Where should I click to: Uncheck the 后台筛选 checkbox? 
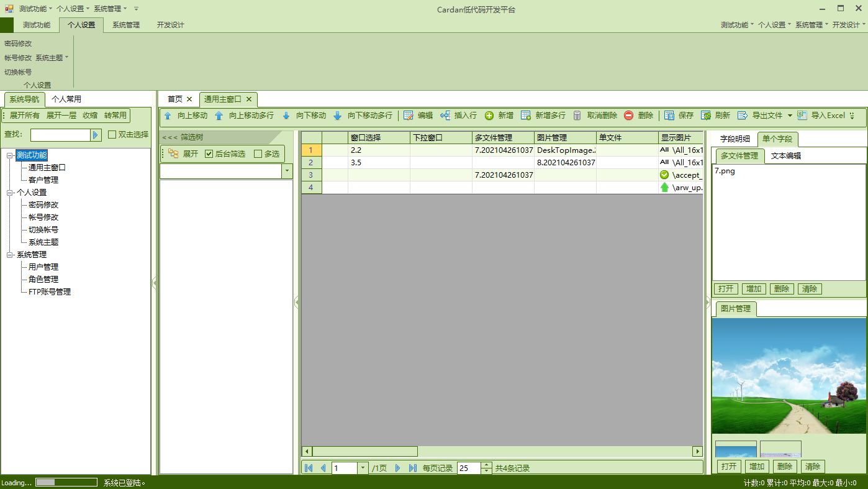click(209, 153)
